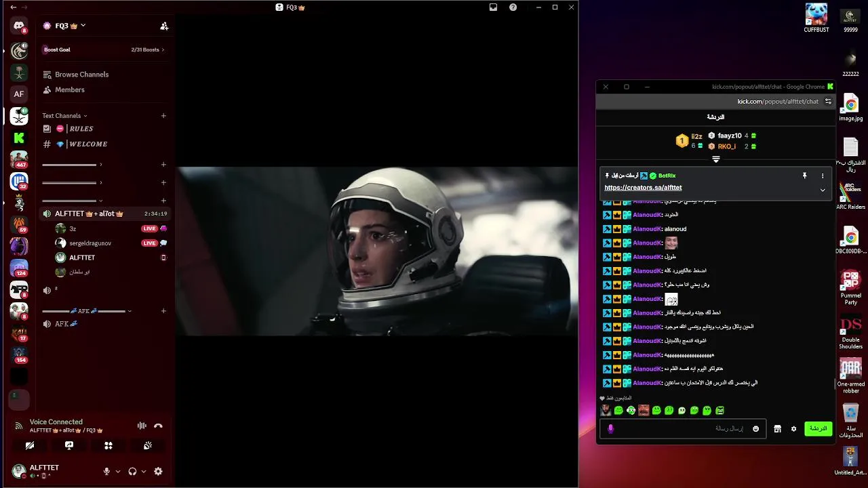Create channel plus next to Text Channels
Image resolution: width=868 pixels, height=488 pixels.
coord(163,116)
